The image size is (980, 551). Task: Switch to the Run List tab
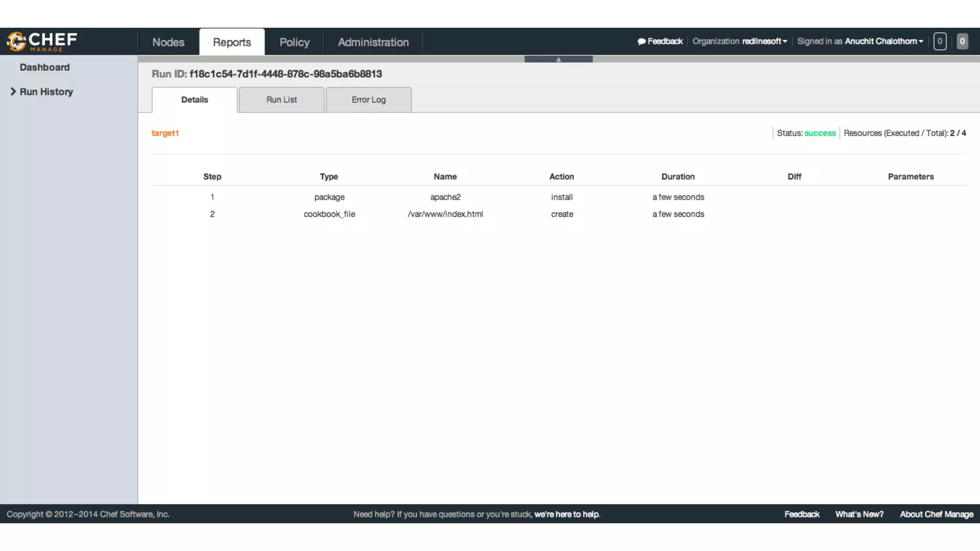pyautogui.click(x=281, y=99)
